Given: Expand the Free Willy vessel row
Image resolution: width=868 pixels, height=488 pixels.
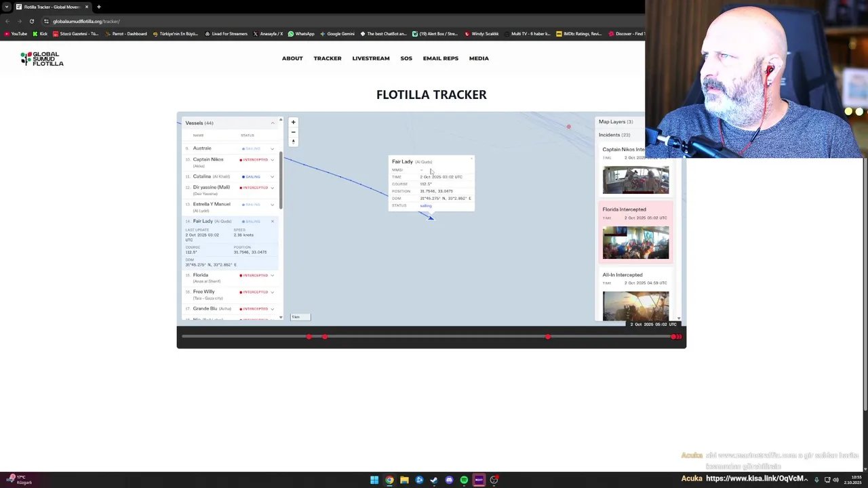Looking at the screenshot, I should tap(273, 292).
